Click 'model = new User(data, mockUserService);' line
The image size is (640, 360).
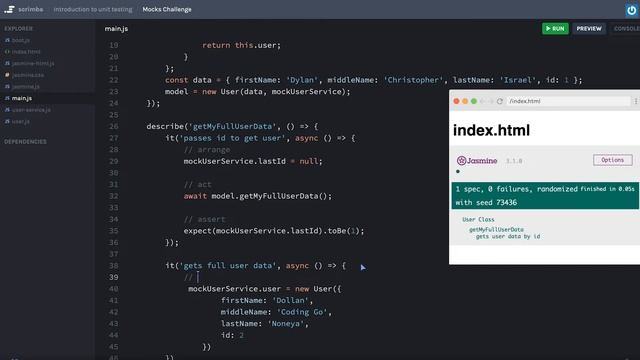click(258, 91)
